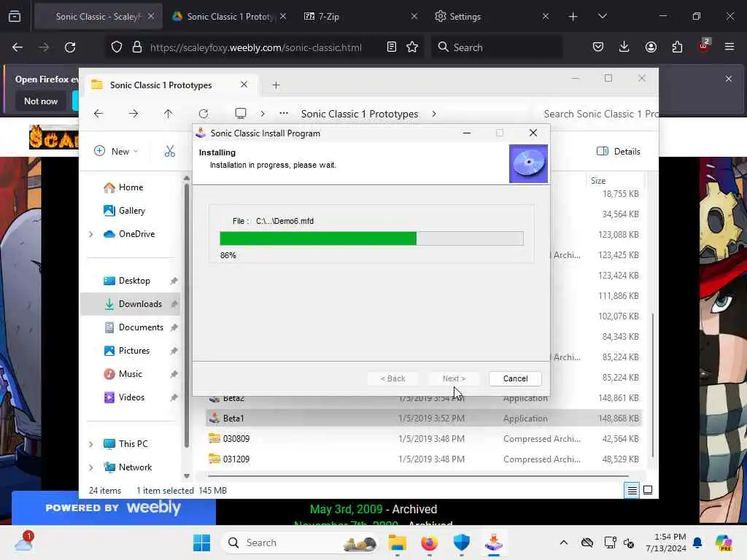Click the Cut scissors icon in Explorer

[169, 152]
